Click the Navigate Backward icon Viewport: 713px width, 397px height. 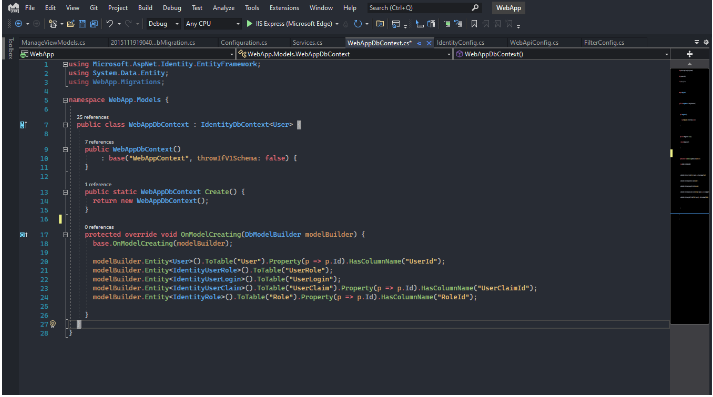tap(18, 24)
